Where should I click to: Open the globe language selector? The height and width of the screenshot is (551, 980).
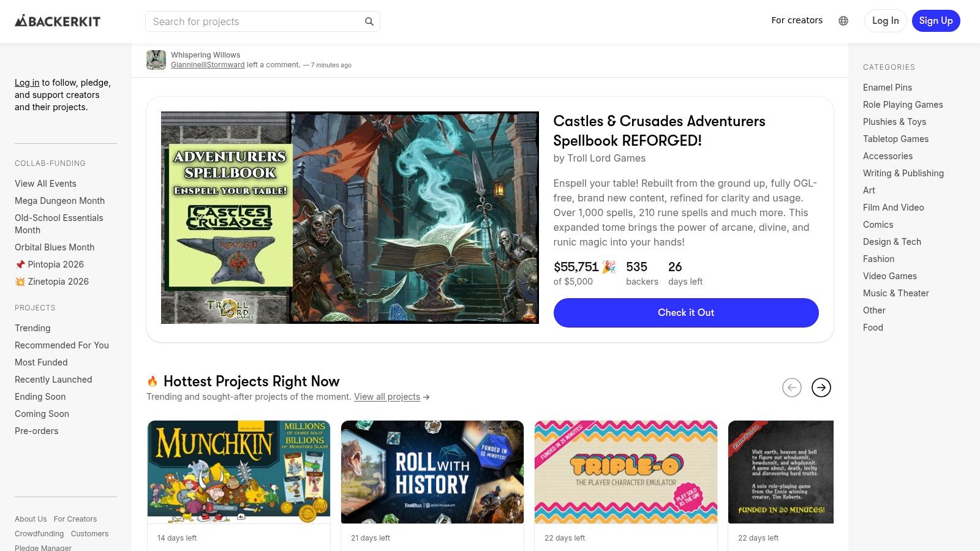pyautogui.click(x=843, y=21)
